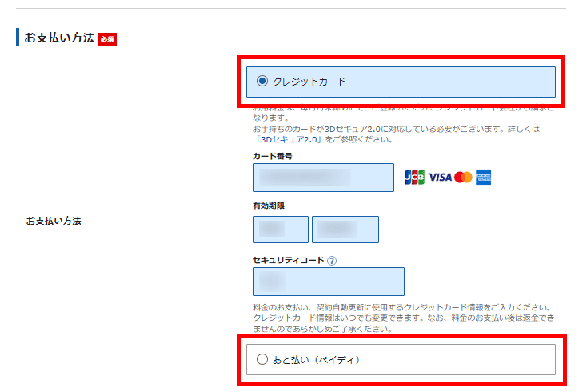Open the 3Dセキュア2.0 link
Screen dimensions: 583x392
(289, 139)
